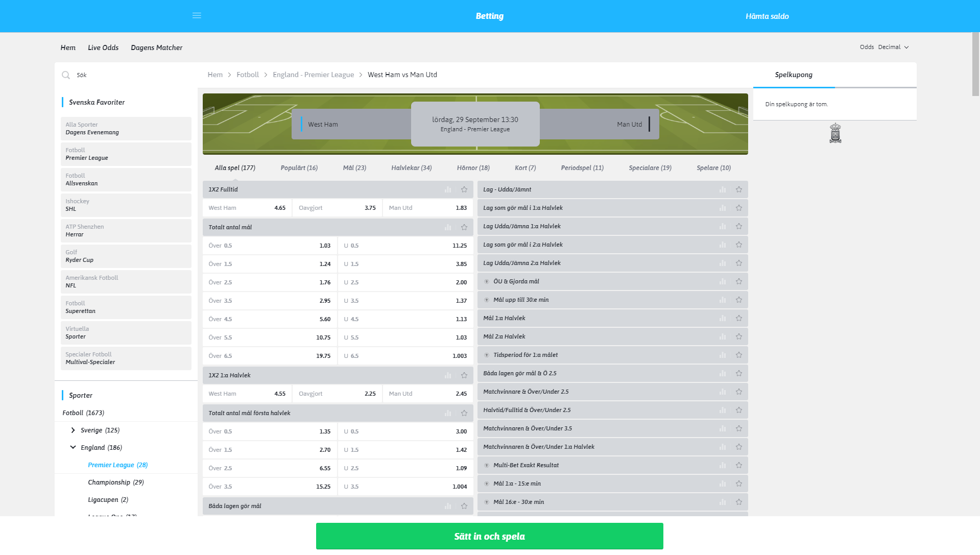Star Lag som gör mål i 1:a Halvlek

coord(739,208)
